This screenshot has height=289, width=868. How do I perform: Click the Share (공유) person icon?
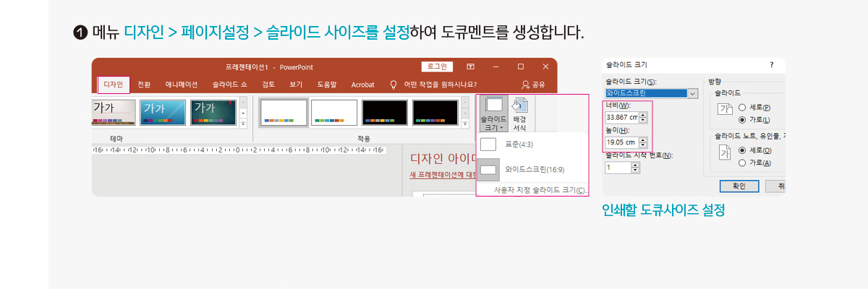[x=525, y=85]
